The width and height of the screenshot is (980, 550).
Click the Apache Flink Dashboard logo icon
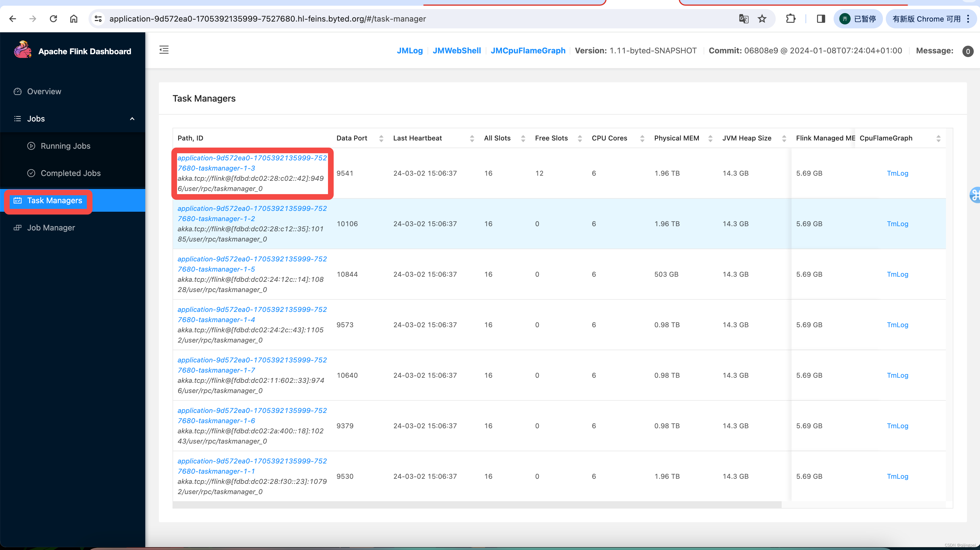tap(20, 51)
